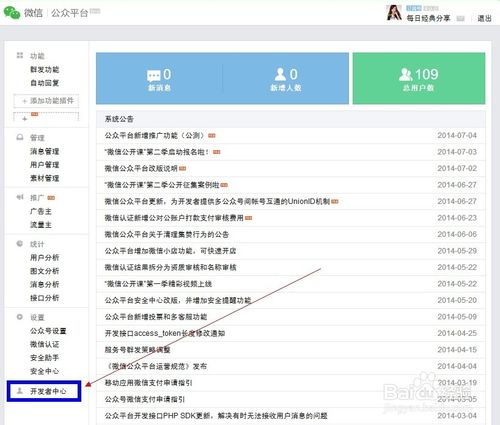
Task: Open the UnionID机制 update announcement
Action: [217, 201]
